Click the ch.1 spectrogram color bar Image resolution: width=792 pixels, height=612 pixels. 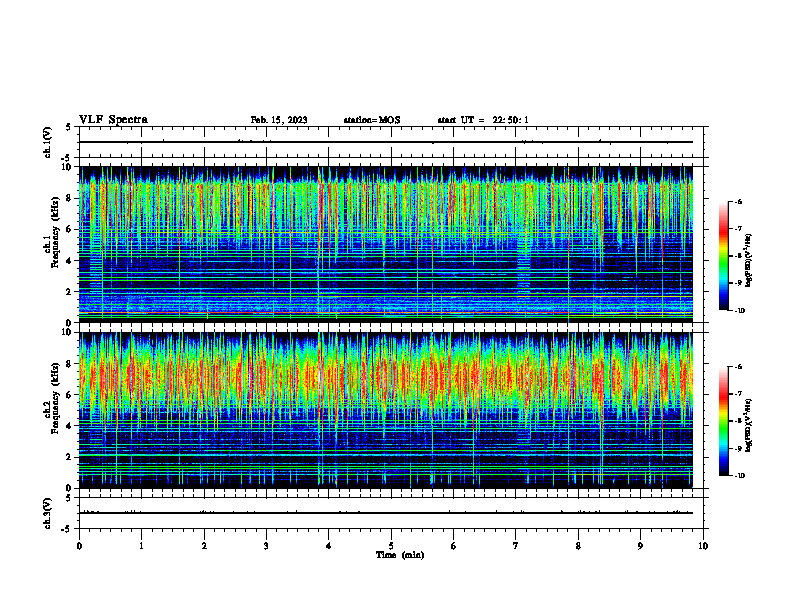pos(723,256)
